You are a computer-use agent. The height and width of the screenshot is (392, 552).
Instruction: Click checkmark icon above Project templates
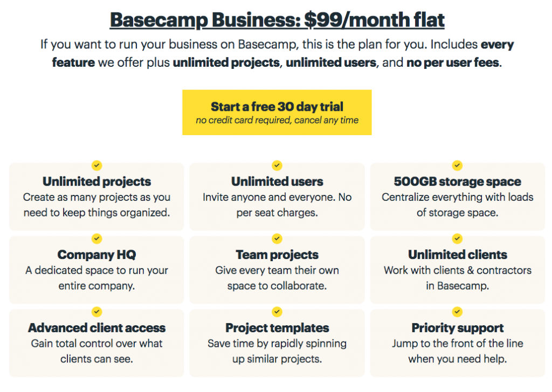coord(277,312)
